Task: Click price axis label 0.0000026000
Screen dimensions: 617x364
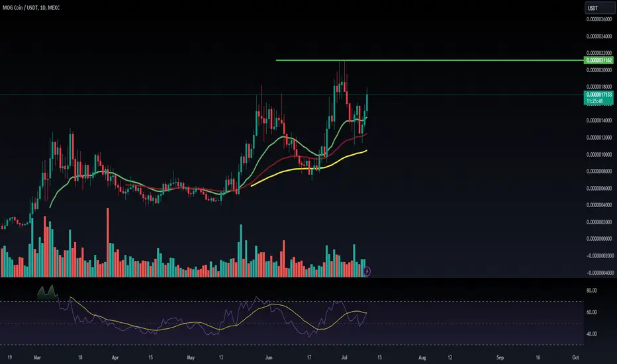Action: click(599, 19)
